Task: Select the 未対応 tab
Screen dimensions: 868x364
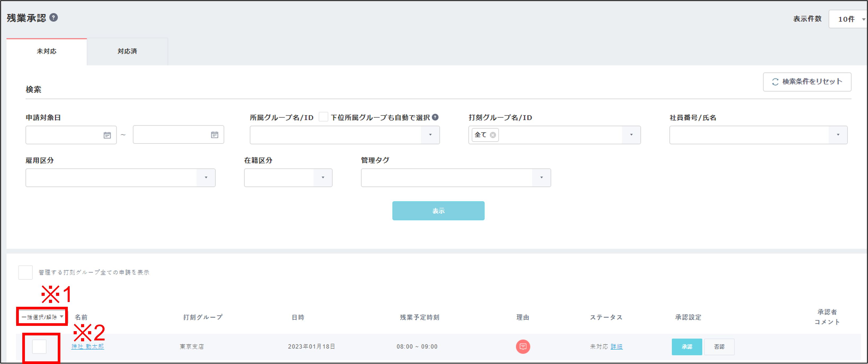Action: tap(47, 52)
